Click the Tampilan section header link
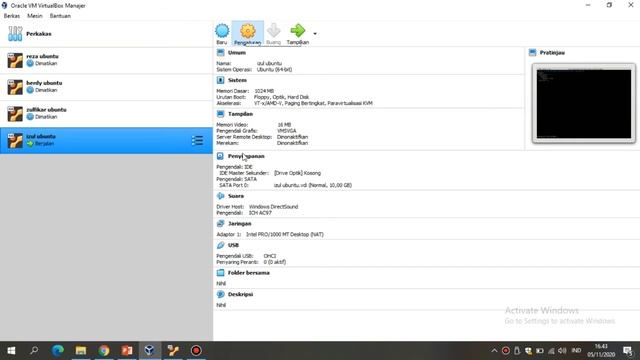 click(240, 114)
